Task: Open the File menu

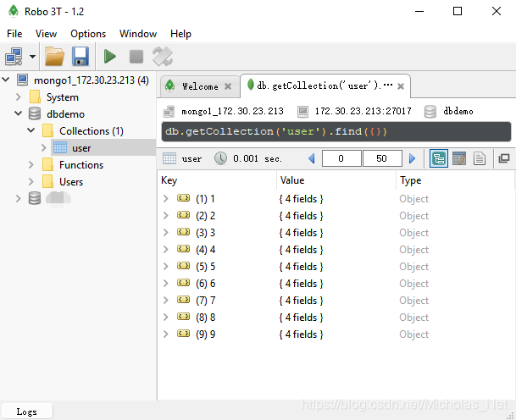Action: coord(14,34)
